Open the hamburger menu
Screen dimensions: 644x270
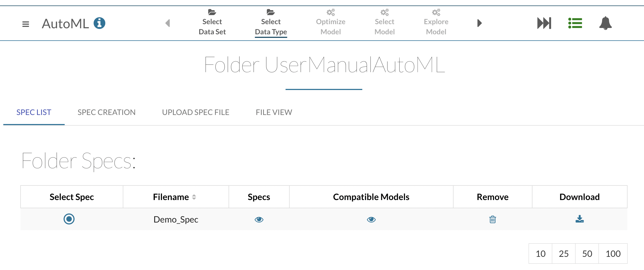coord(25,24)
